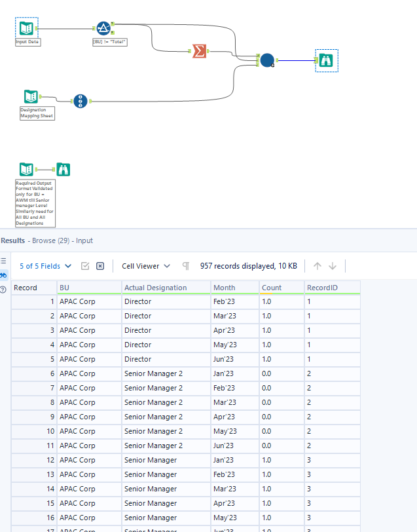Click Jan'23 month cell in record 12

coord(235,460)
